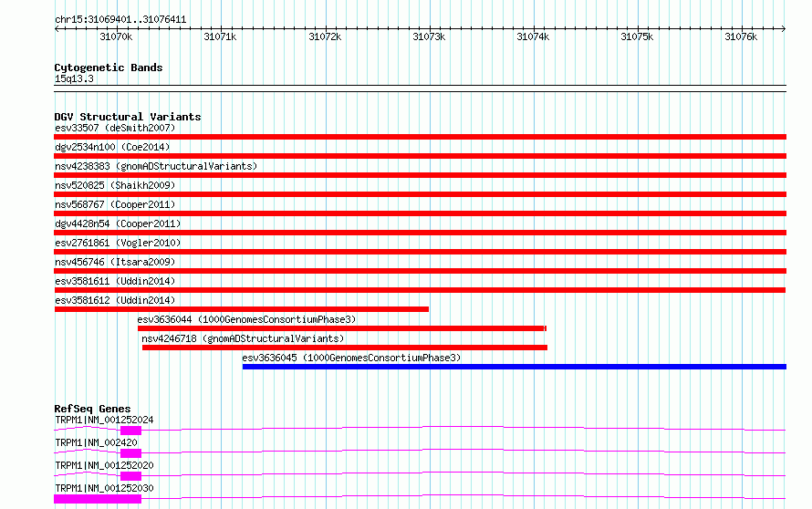Open nsv568767 (Cooper2011) variant label
This screenshot has height=509, width=812.
click(115, 204)
